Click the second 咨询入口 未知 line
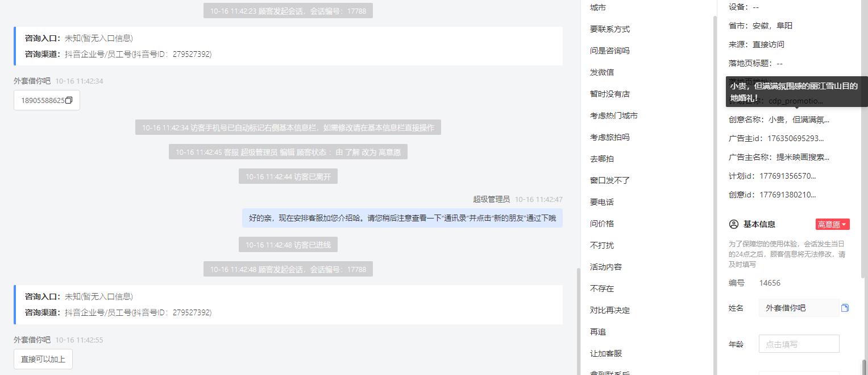Screen dimensions: 868x375 (x=79, y=296)
